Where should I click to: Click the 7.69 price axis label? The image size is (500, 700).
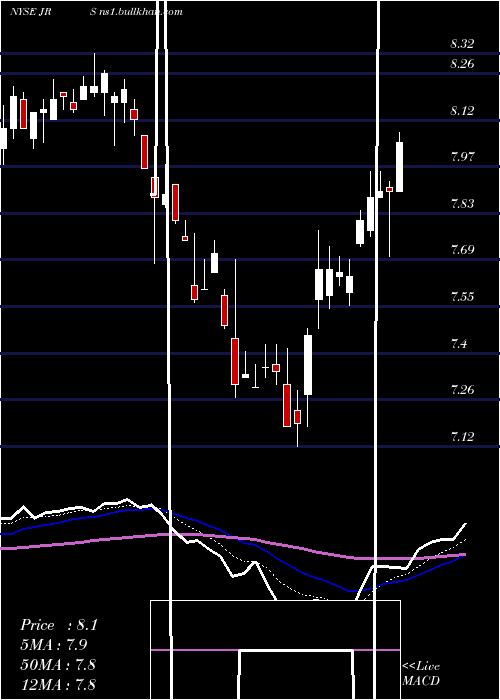(x=462, y=250)
